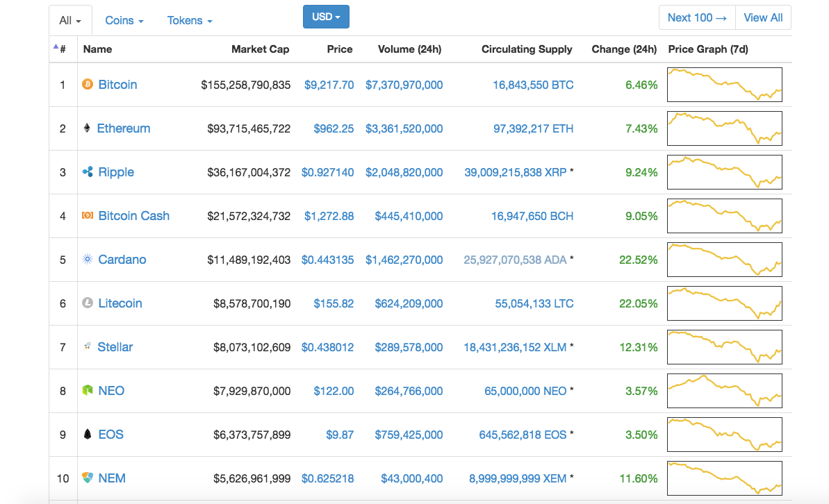This screenshot has height=504, width=829.
Task: Click the sort arrow beside # column
Action: coord(56,47)
